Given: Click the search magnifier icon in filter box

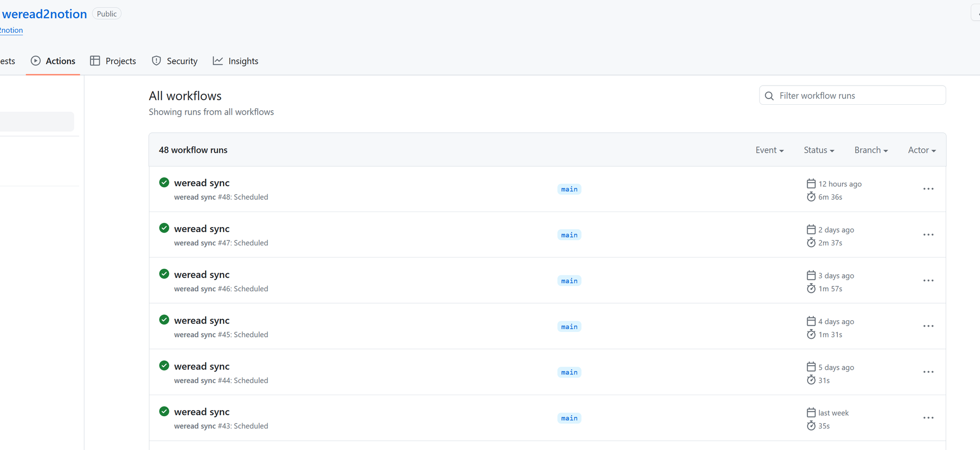Looking at the screenshot, I should coord(769,96).
